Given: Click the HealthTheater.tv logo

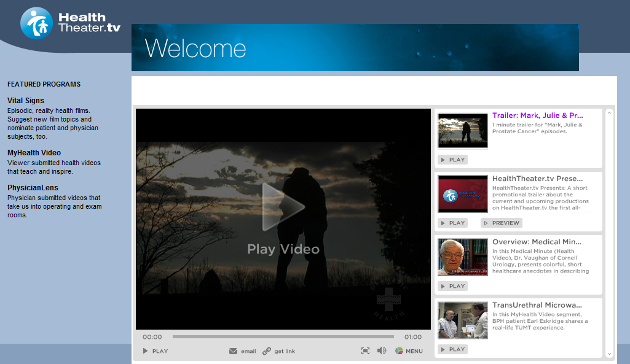Looking at the screenshot, I should click(x=70, y=23).
